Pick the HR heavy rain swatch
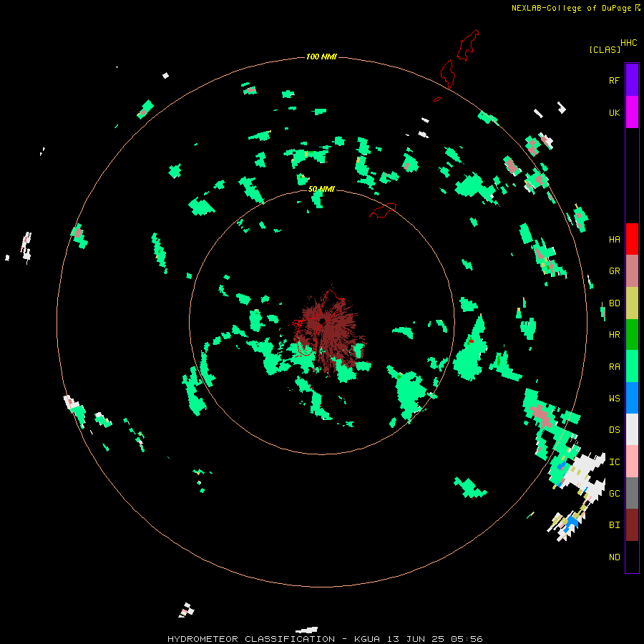644x644 pixels. pyautogui.click(x=632, y=335)
